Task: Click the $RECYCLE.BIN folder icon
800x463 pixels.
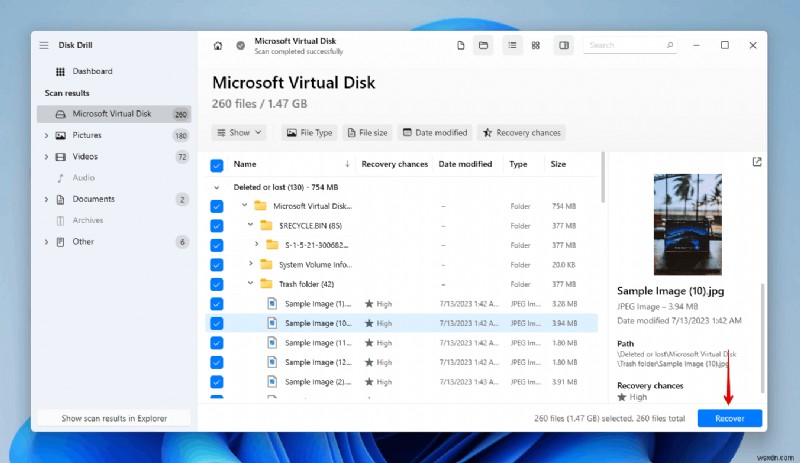Action: [x=266, y=226]
